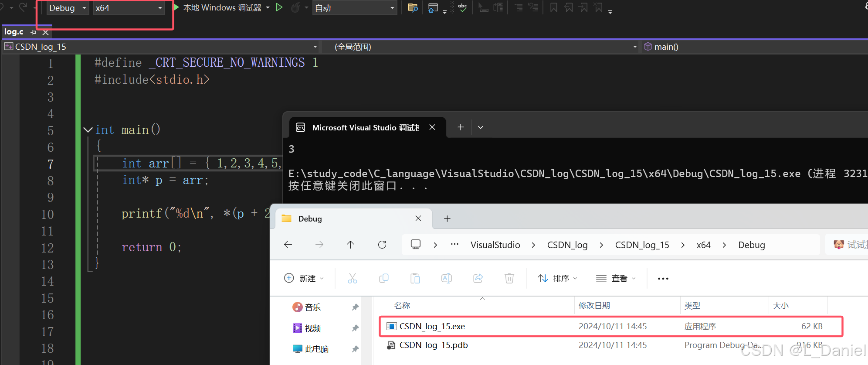Open the debugger target dropdown arrow
This screenshot has height=365, width=868.
click(x=268, y=8)
